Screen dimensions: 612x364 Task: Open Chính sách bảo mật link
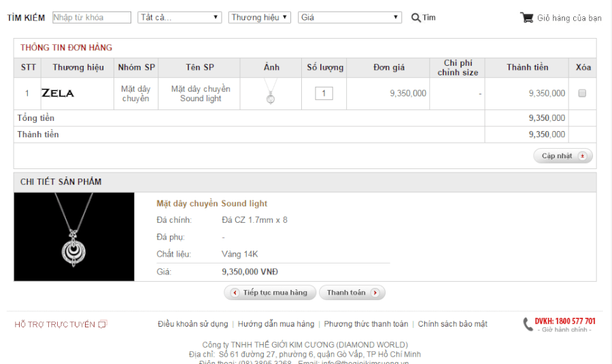(x=452, y=324)
